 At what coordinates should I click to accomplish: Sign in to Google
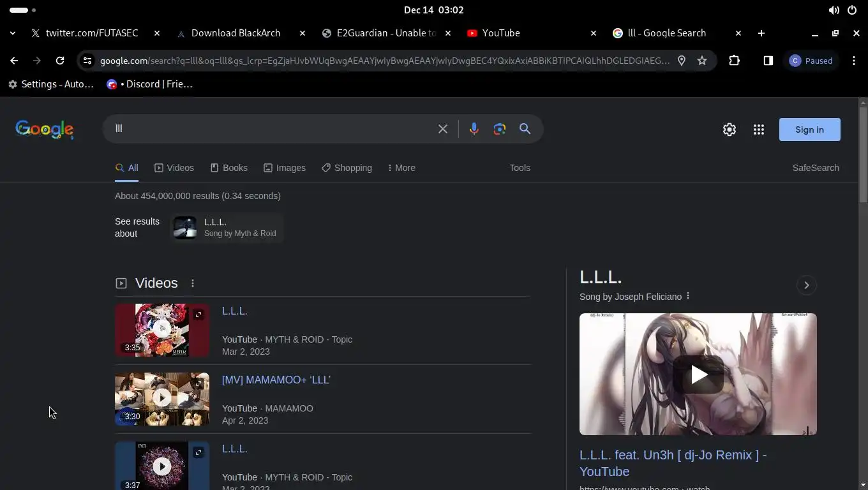[809, 130]
